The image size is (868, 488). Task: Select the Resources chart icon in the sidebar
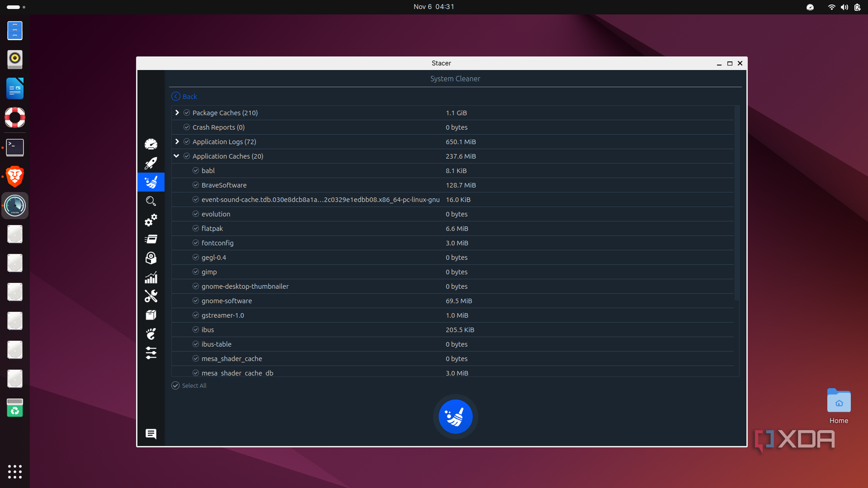(x=151, y=277)
